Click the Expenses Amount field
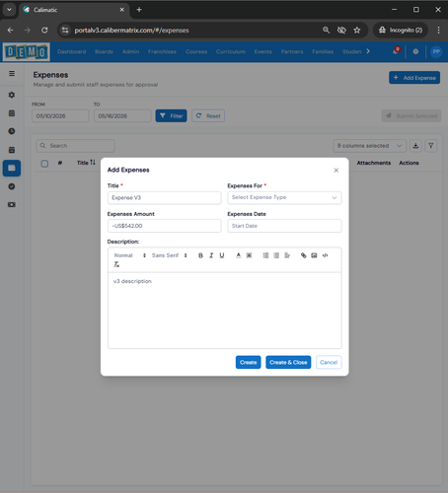This screenshot has width=448, height=493. click(x=165, y=226)
